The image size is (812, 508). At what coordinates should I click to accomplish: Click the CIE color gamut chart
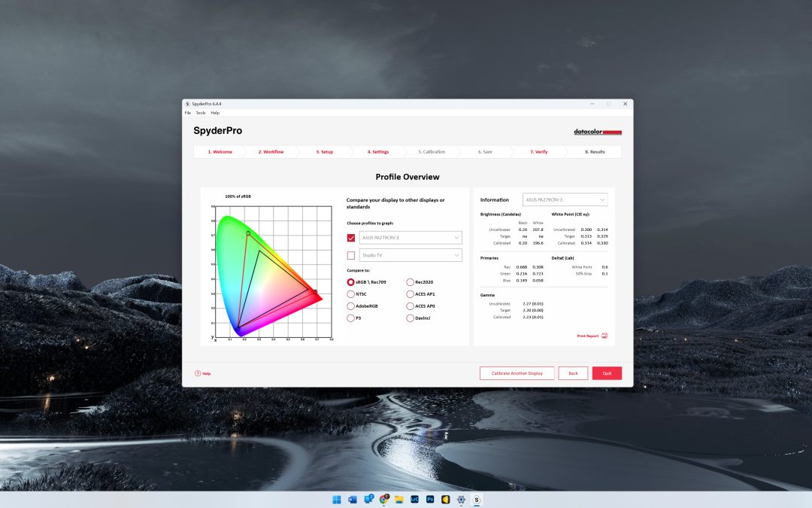pos(274,272)
